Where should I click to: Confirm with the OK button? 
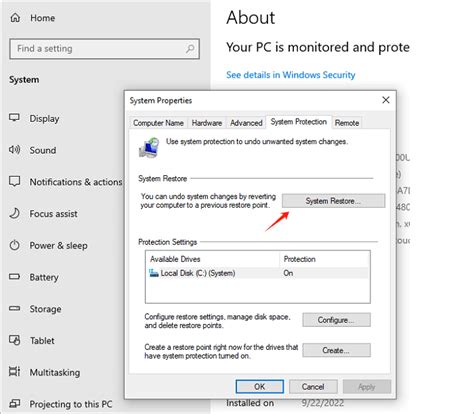260,387
